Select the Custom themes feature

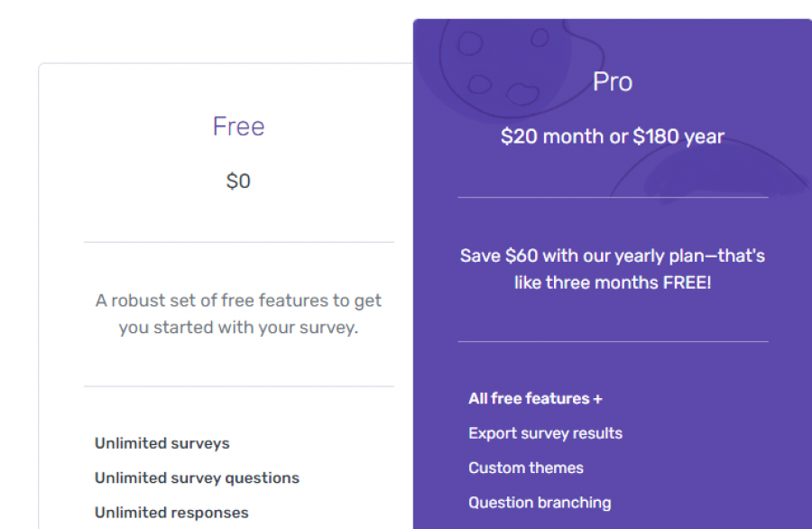pyautogui.click(x=526, y=468)
